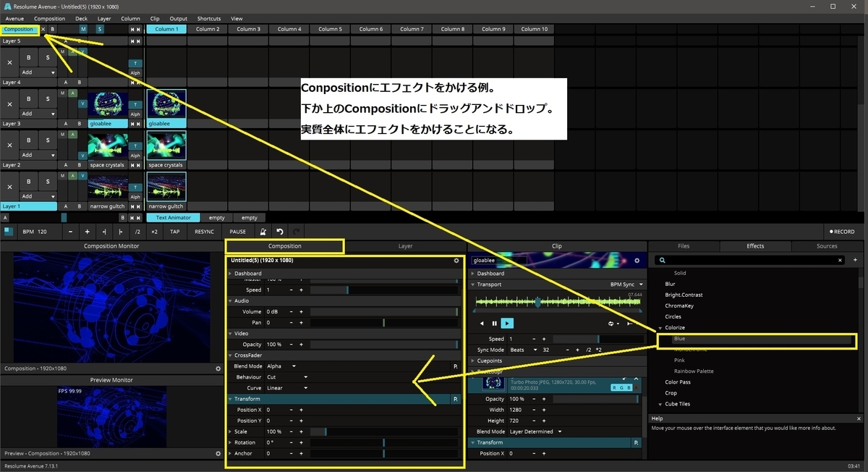This screenshot has width=868, height=472.
Task: Click the Transform P. preset icon in composition panel
Action: [455, 399]
